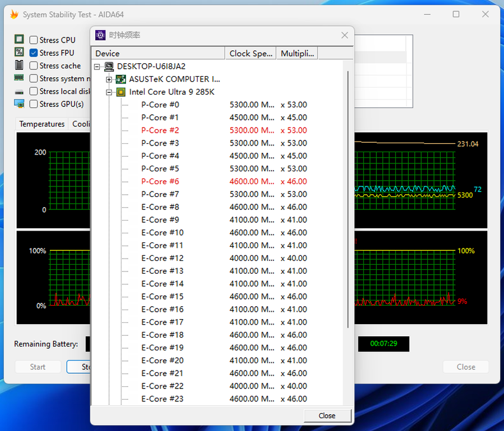Image resolution: width=504 pixels, height=431 pixels.
Task: Select E-Core #9 row
Action: click(x=223, y=220)
